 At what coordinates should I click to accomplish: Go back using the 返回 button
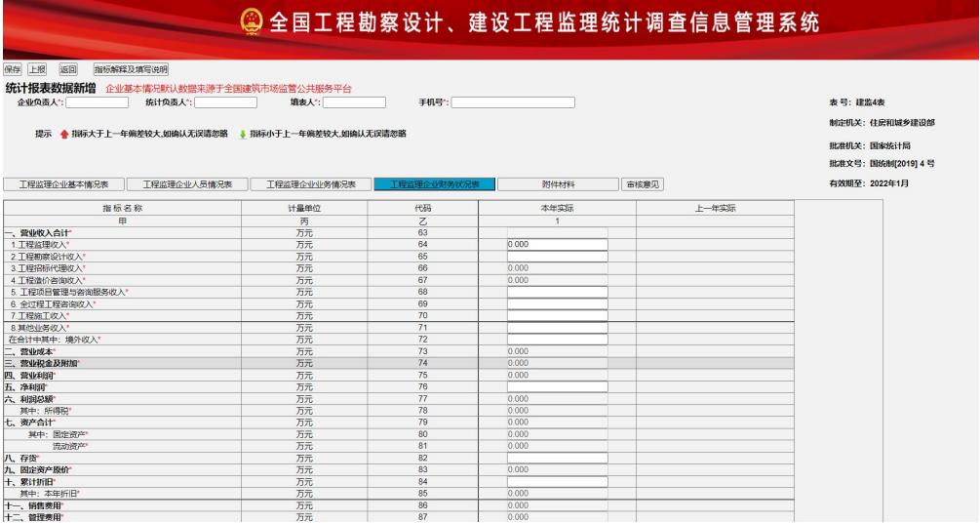coord(68,70)
